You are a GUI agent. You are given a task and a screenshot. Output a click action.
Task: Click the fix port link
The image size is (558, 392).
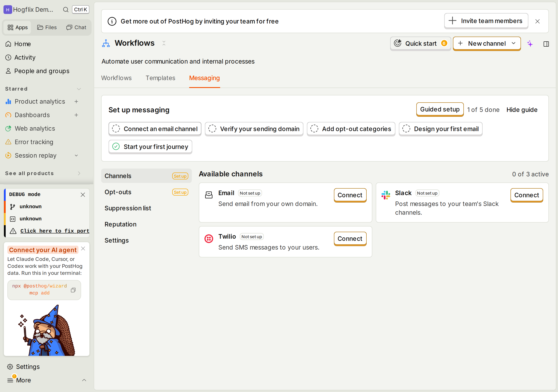(x=55, y=231)
